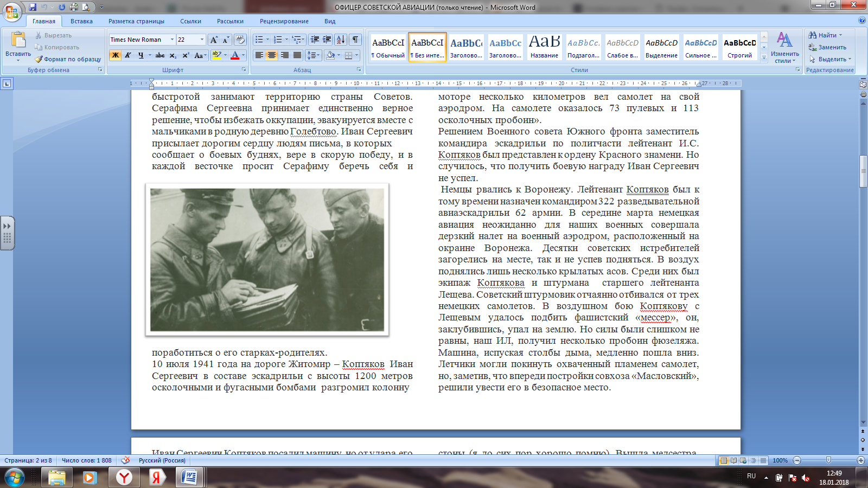Open the Рецензирование ribbon tab

(284, 21)
